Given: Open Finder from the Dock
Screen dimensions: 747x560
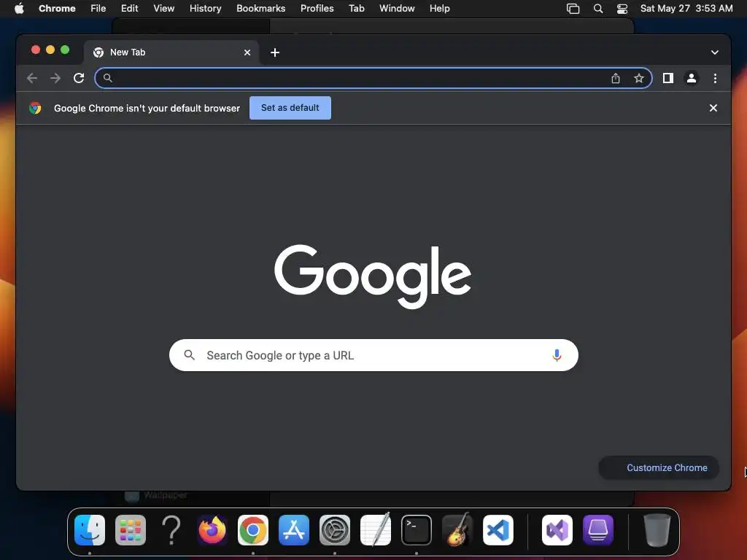Looking at the screenshot, I should pyautogui.click(x=90, y=530).
